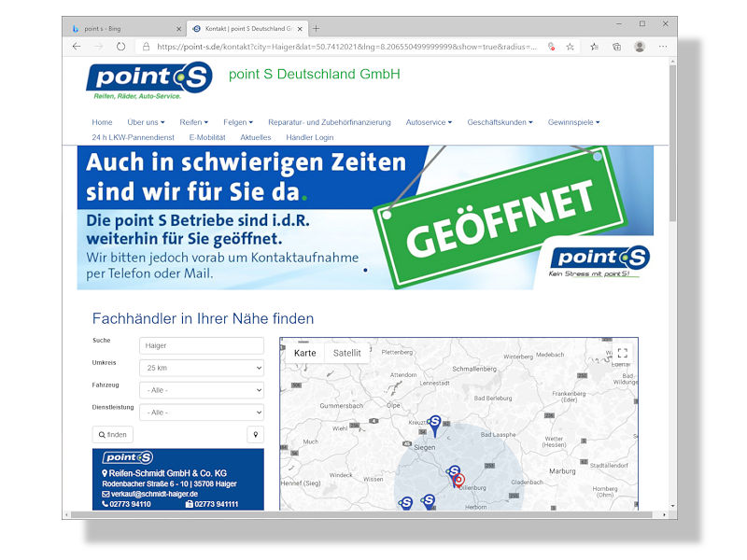Expand the 'Über uns' menu
The height and width of the screenshot is (560, 747).
coord(146,122)
